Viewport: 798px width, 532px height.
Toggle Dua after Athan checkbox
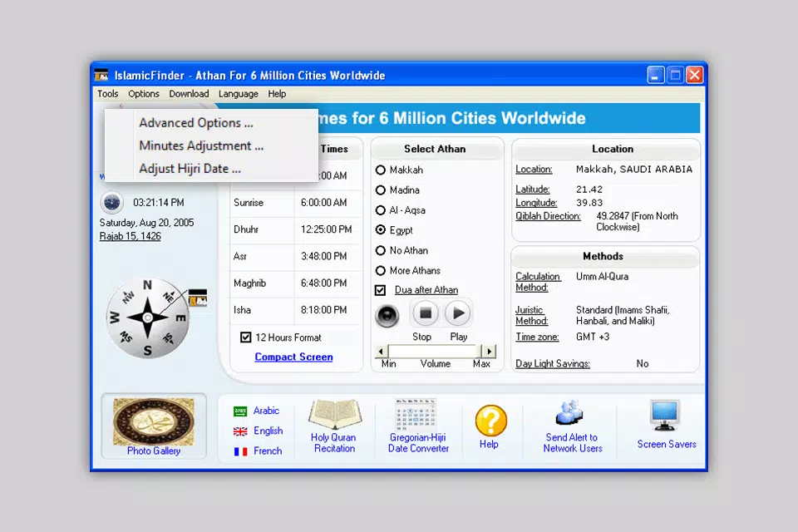coord(380,290)
